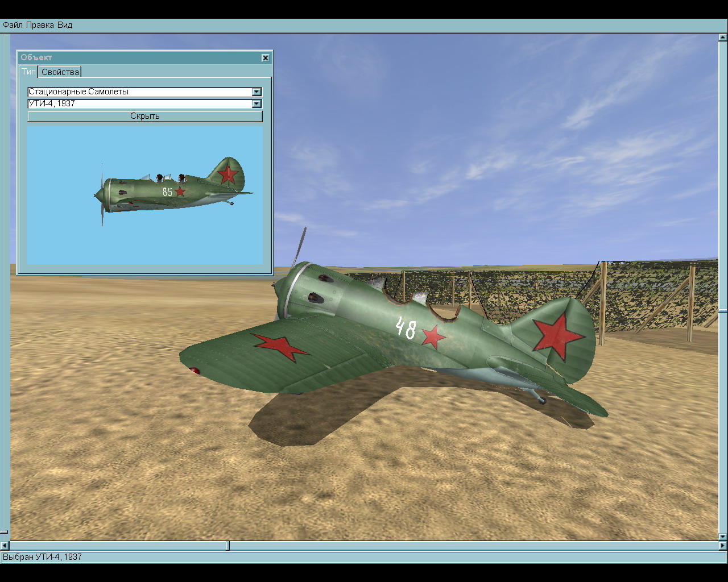This screenshot has height=582, width=728.
Task: Open the Вид menu
Action: pos(65,25)
